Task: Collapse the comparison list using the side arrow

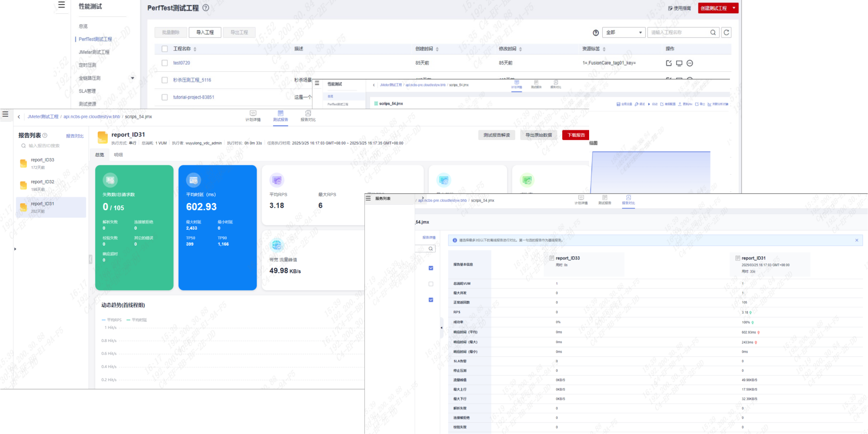Action: (x=441, y=328)
